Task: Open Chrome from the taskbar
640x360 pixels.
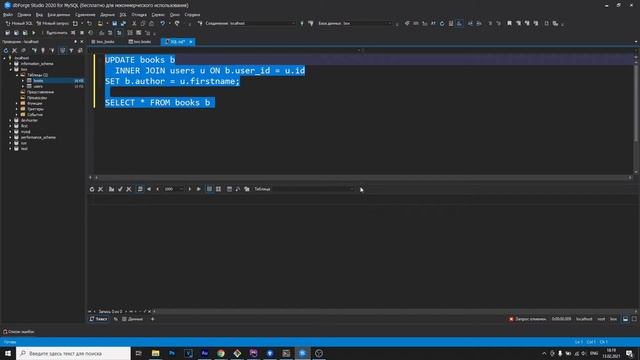Action: click(x=221, y=353)
